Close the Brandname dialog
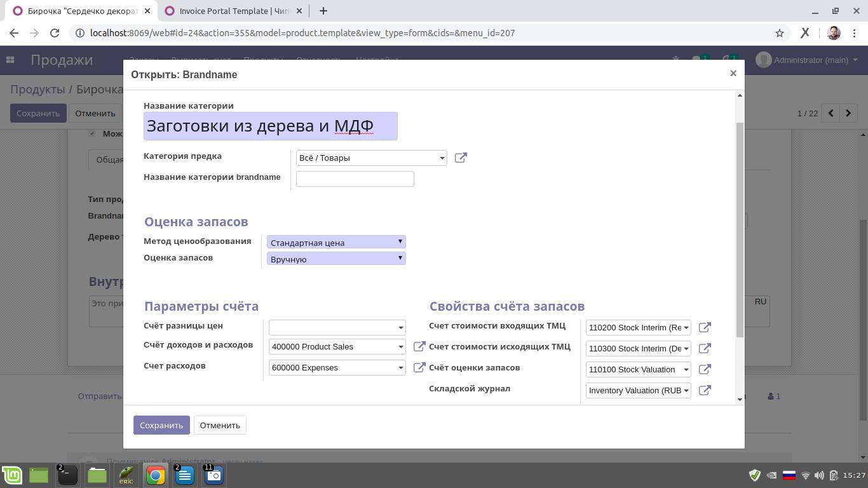 pos(733,73)
